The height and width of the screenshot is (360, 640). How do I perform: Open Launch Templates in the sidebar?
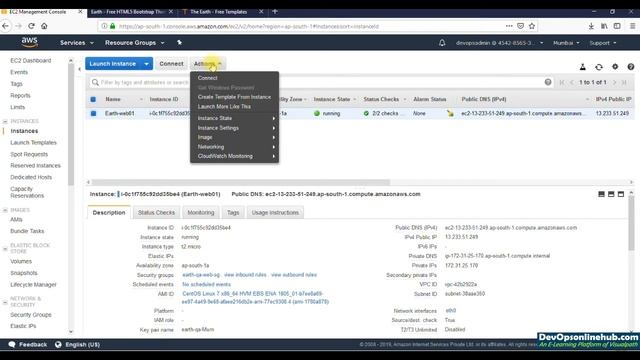33,142
